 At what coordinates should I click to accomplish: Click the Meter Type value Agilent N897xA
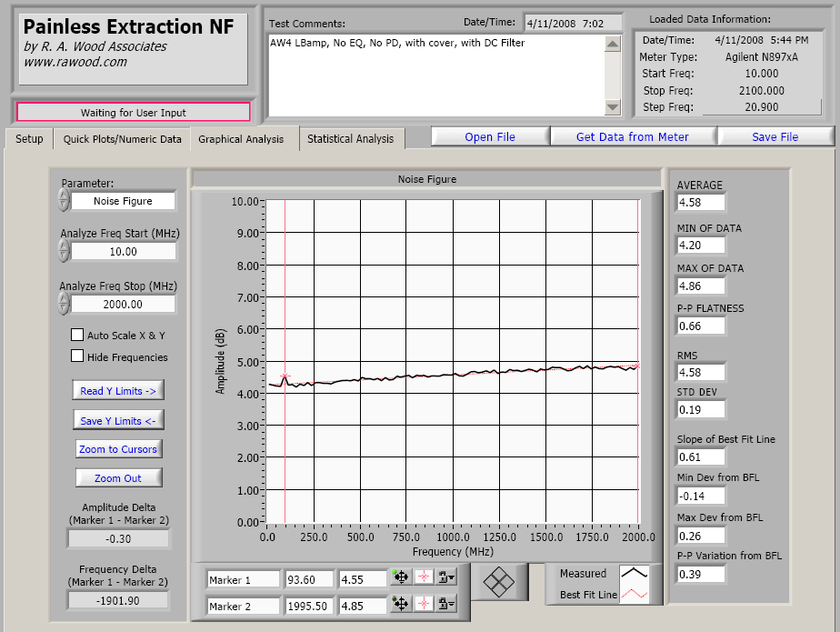pos(762,56)
